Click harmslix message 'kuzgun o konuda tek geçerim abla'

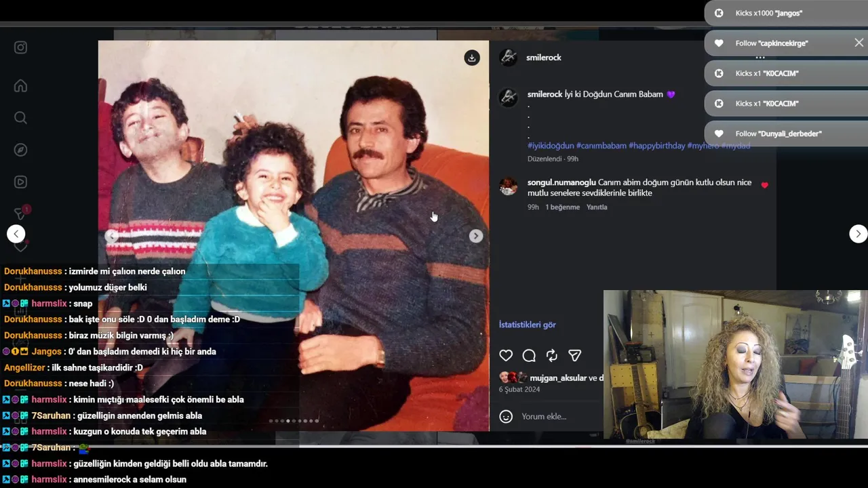point(140,432)
